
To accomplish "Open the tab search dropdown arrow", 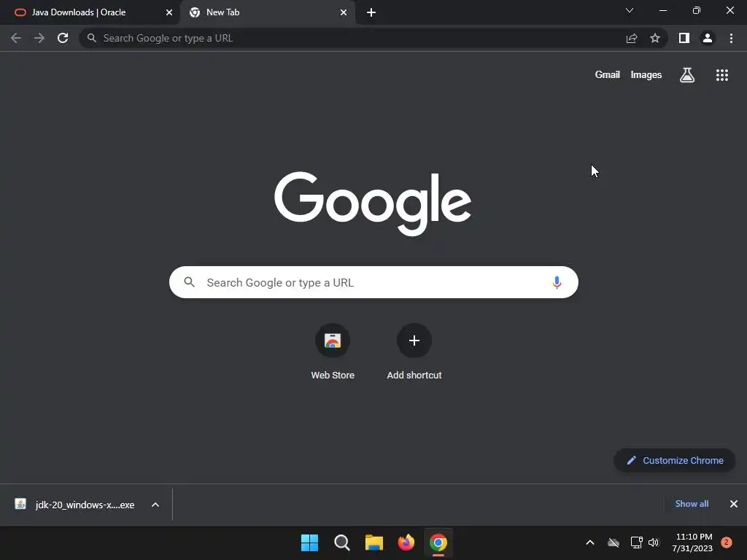I will [x=630, y=10].
